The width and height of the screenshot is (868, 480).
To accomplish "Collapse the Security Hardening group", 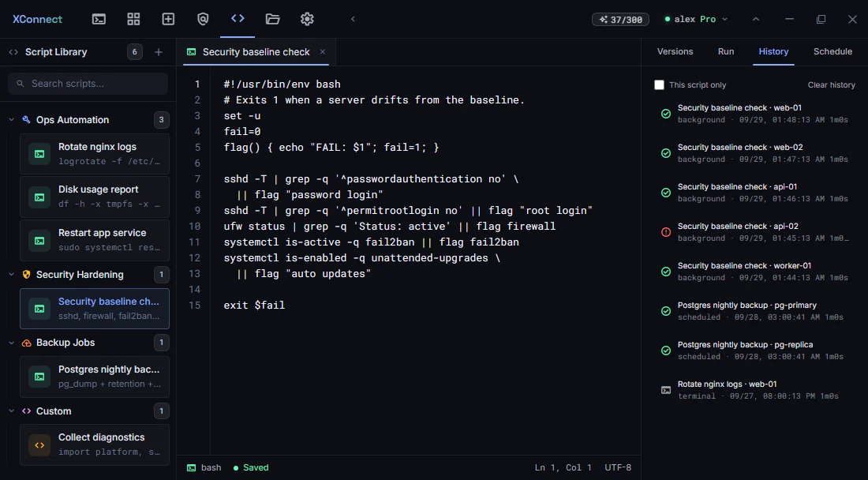I will (x=12, y=275).
